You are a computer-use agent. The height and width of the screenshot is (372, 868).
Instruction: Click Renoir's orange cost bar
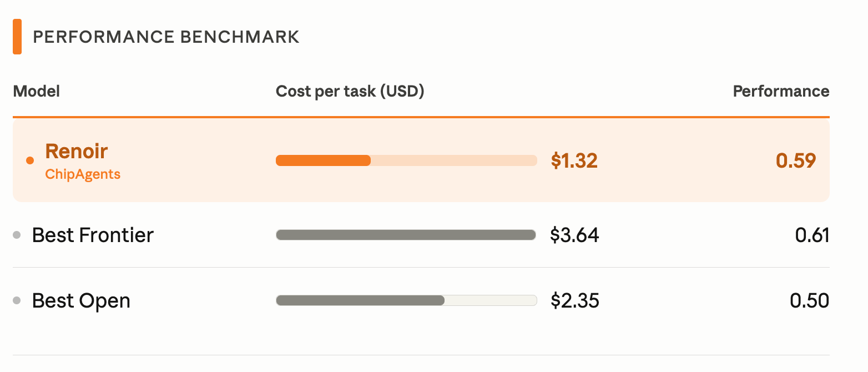[x=323, y=160]
